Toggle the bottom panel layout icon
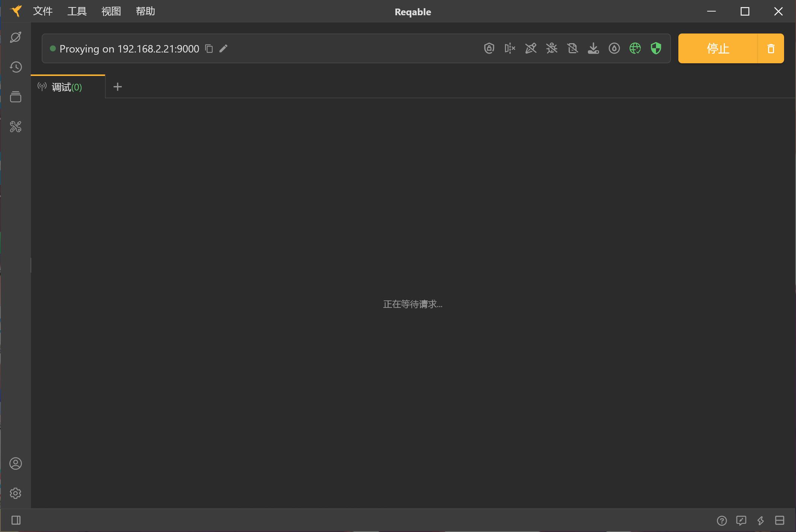This screenshot has width=796, height=532. coord(779,521)
